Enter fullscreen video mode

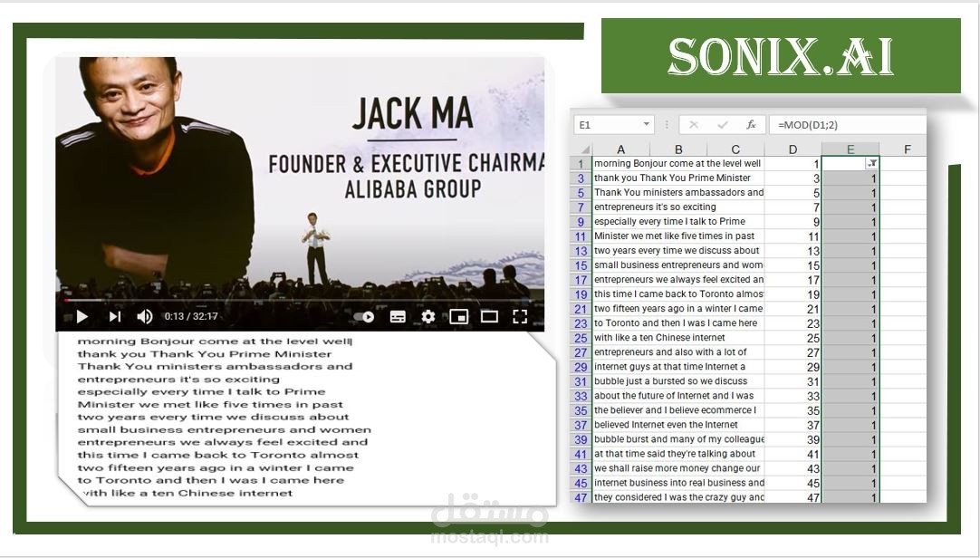point(520,317)
